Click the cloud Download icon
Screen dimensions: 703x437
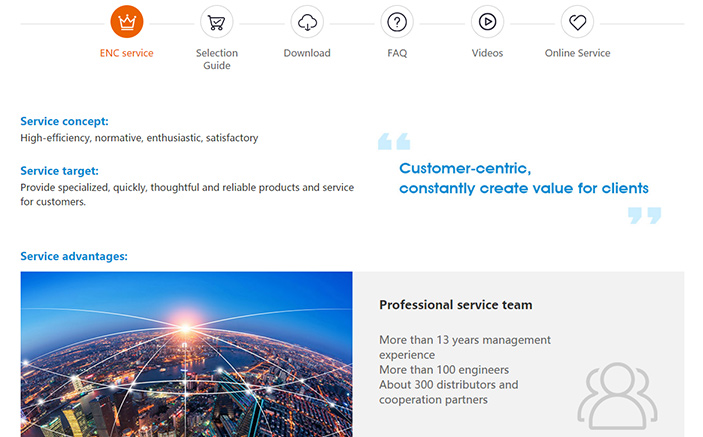(x=307, y=22)
